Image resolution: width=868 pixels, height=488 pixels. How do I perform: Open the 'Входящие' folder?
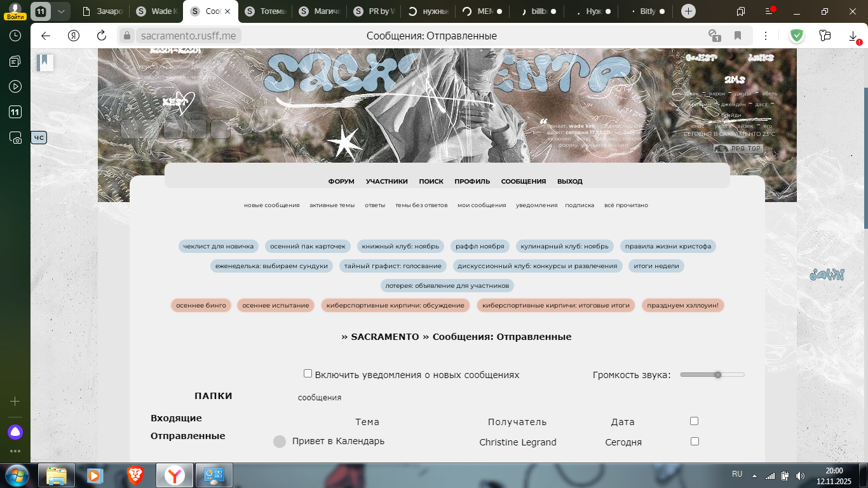[x=176, y=418]
